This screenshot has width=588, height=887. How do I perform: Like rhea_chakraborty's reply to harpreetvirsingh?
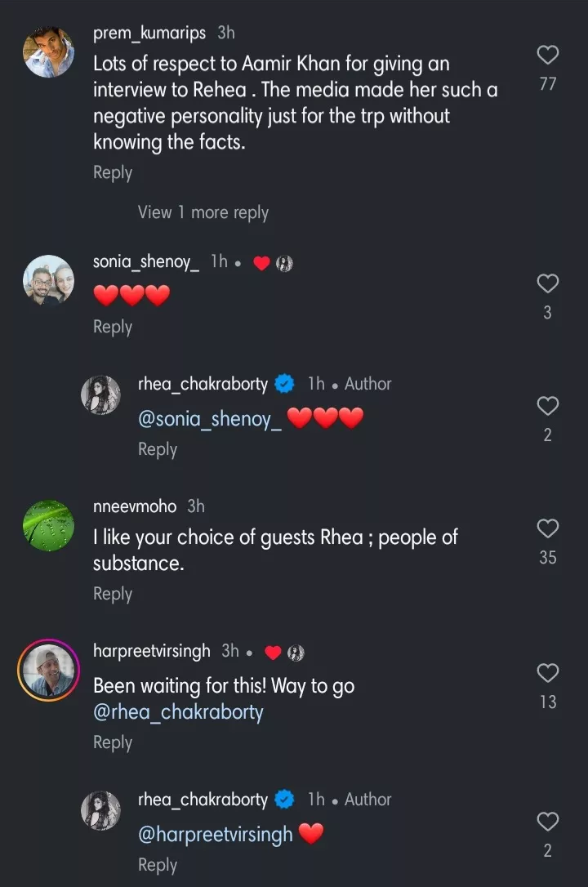tap(547, 822)
